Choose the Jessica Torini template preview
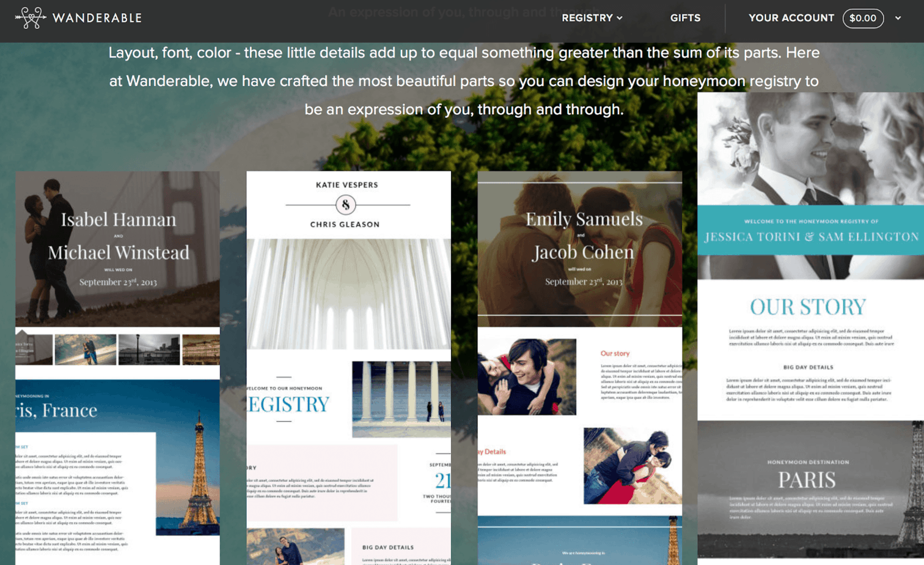 coord(810,328)
